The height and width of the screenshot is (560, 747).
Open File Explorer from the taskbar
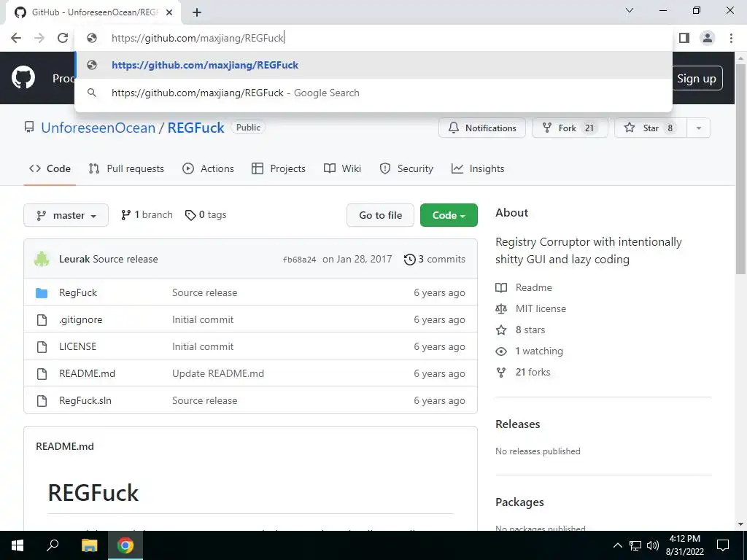89,545
